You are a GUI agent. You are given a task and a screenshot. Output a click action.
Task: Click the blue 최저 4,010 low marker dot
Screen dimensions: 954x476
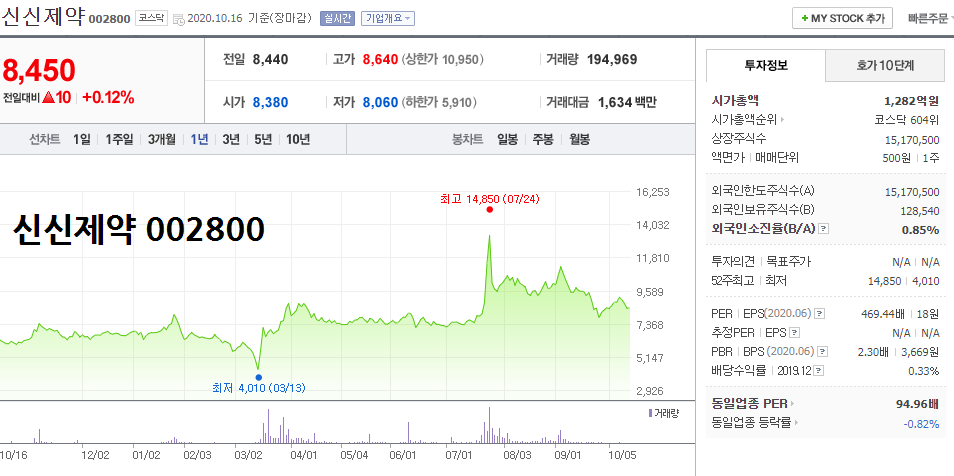tap(259, 377)
